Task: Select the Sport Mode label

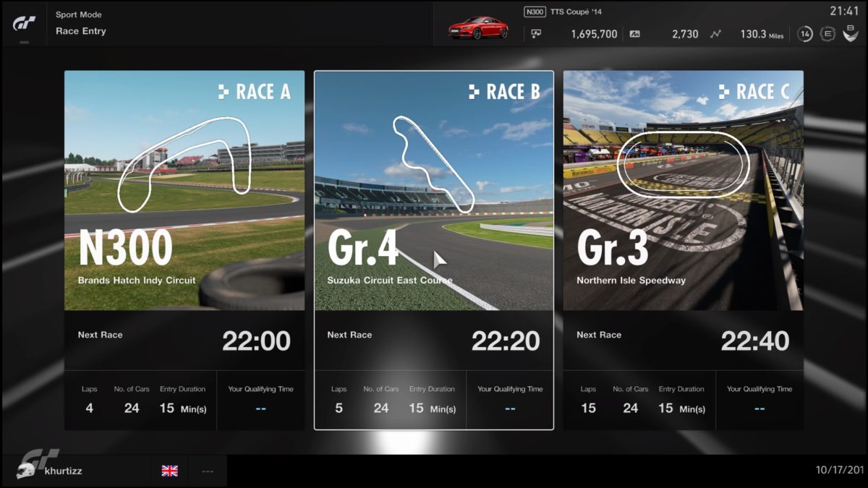Action: 79,14
